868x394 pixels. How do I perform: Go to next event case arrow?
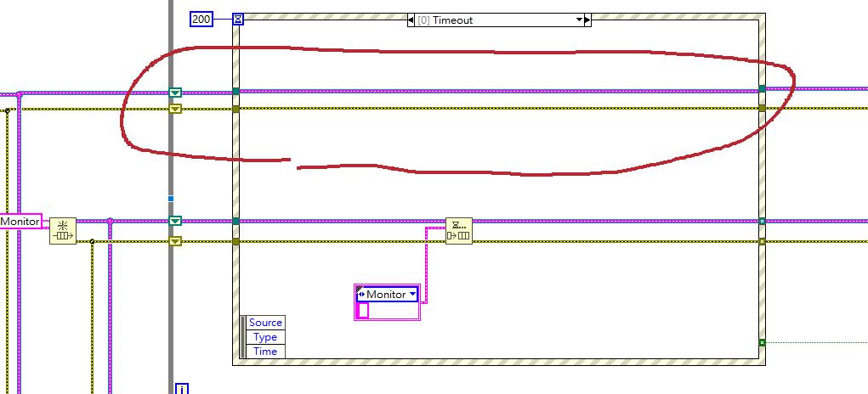(x=587, y=20)
